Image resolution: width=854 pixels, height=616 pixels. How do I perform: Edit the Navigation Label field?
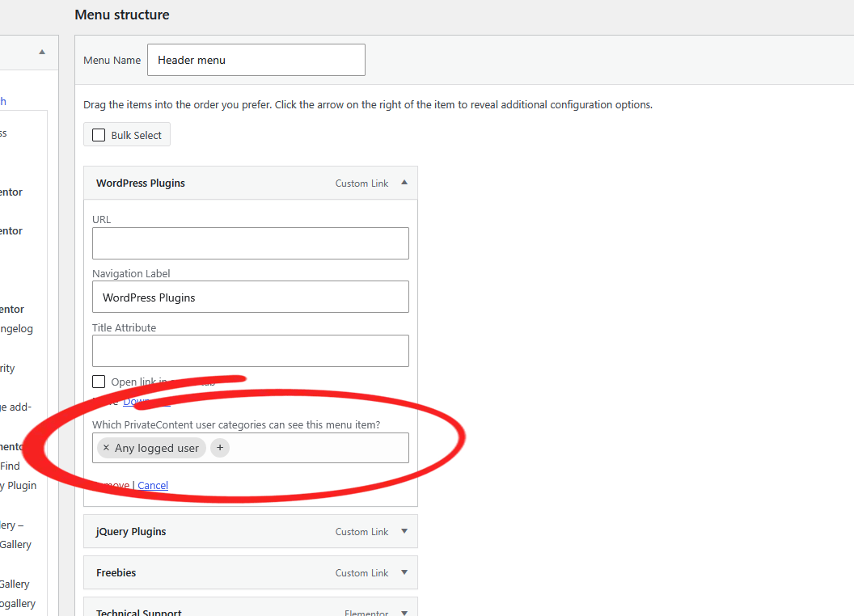(x=251, y=297)
